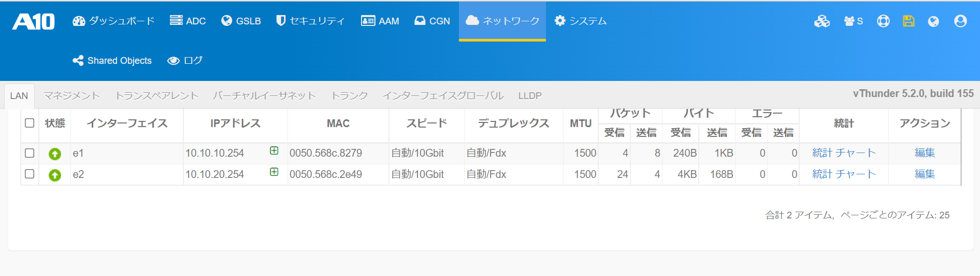Open the user account icon
The image size is (980, 276).
(x=960, y=21)
